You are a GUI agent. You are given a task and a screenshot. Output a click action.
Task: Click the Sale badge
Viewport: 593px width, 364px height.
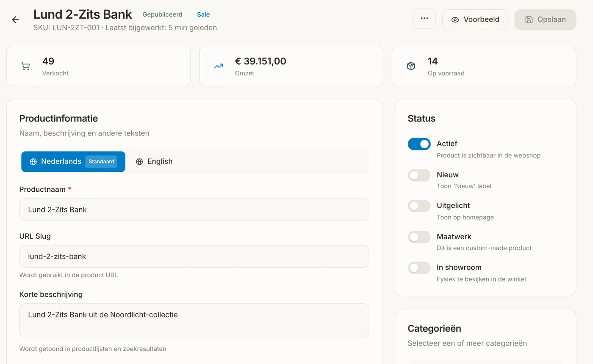click(203, 14)
